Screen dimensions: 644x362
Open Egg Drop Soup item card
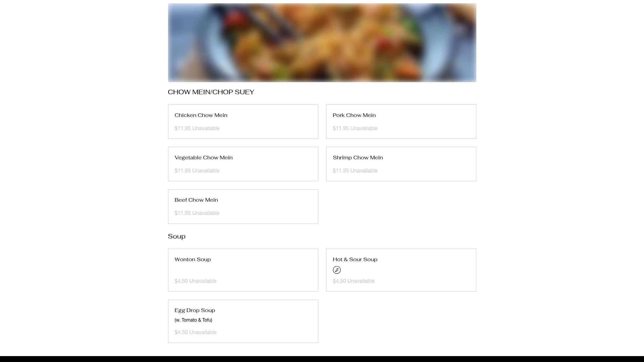click(x=243, y=321)
